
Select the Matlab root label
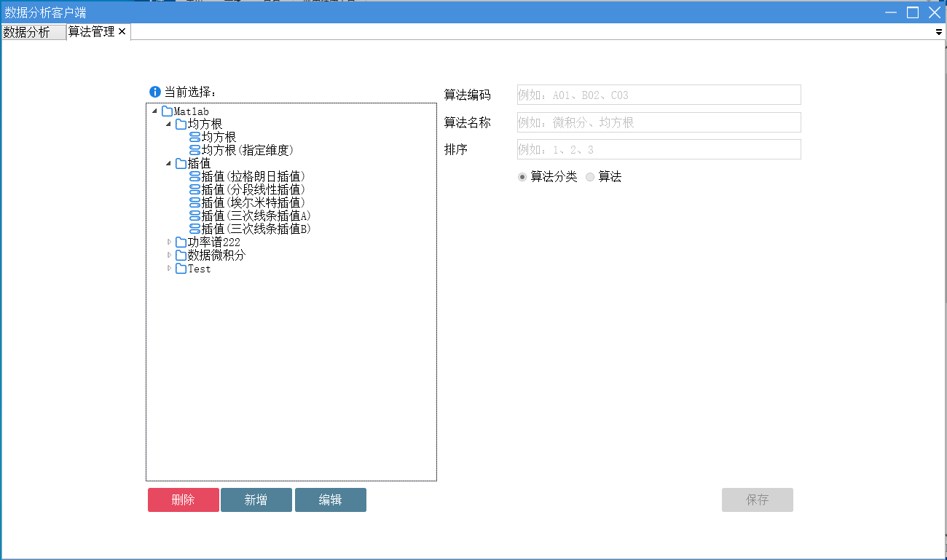pos(192,111)
